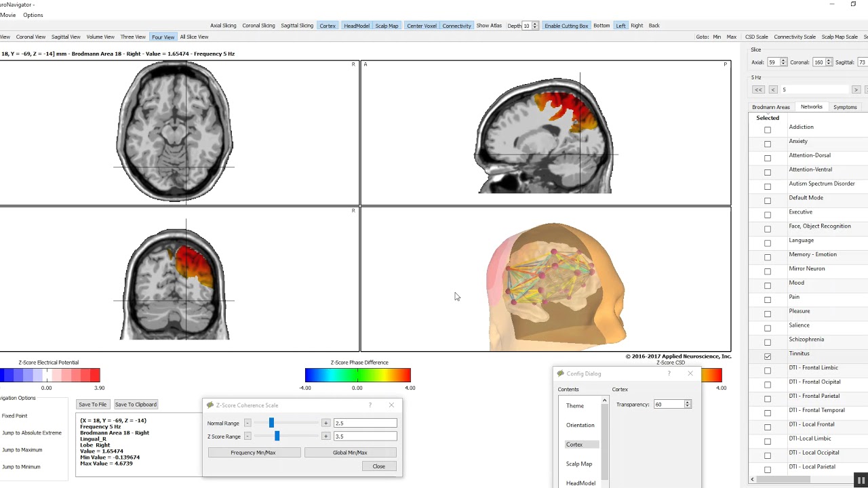
Task: Switch to Three View layout
Action: pos(133,37)
